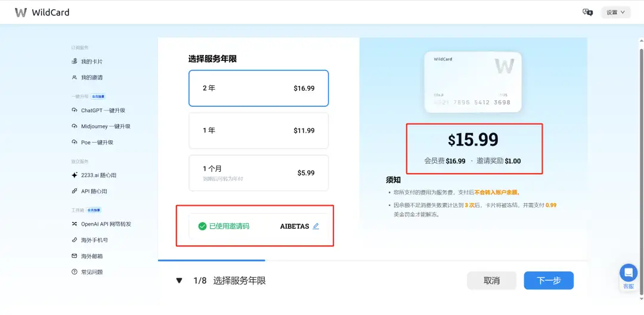Click the 常见问题 question mark icon
This screenshot has width=644, height=315.
click(75, 272)
